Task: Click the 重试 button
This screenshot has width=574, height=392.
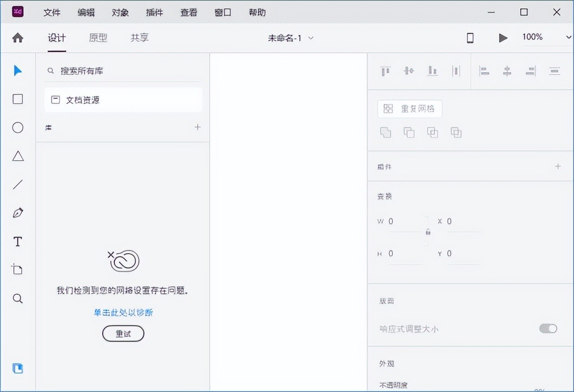Action: pyautogui.click(x=123, y=334)
